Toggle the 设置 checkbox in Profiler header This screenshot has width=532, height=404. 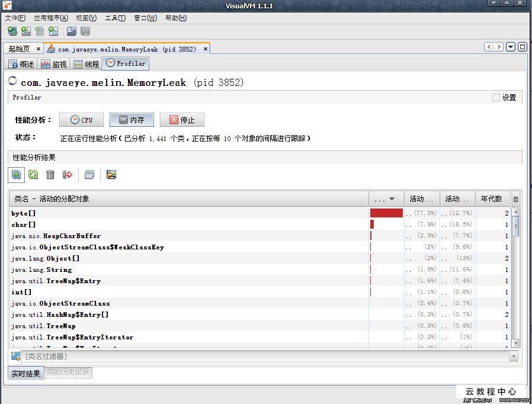[x=496, y=97]
